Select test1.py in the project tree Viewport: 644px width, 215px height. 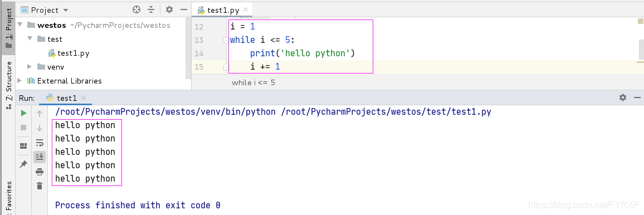point(69,53)
